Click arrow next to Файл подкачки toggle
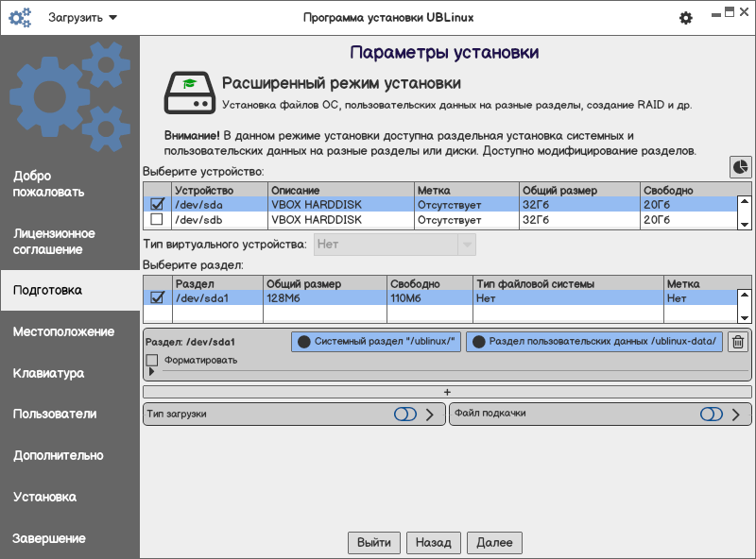 (x=736, y=415)
